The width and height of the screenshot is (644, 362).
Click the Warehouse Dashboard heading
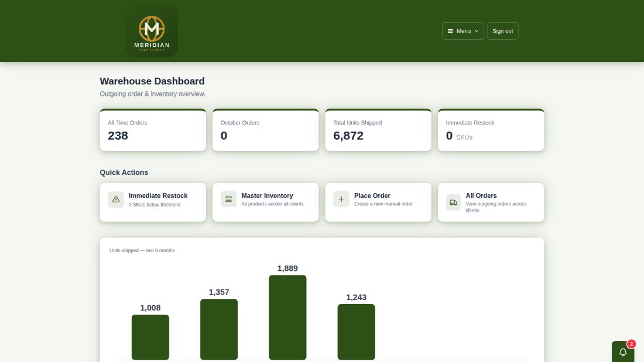152,81
